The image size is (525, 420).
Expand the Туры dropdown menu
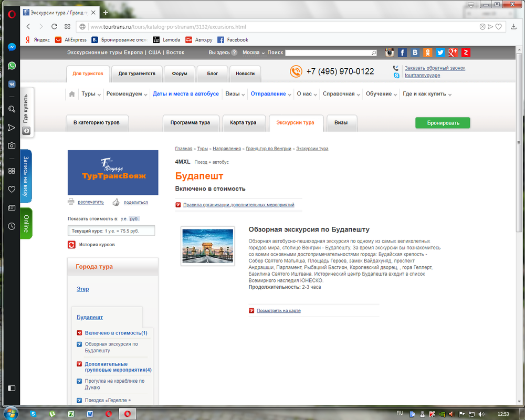pos(91,94)
